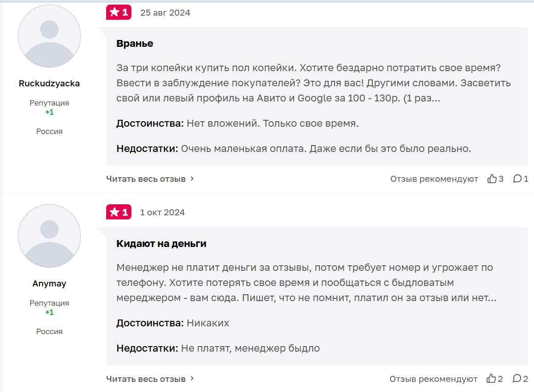Like Anymay's review with the thumbs-up icon
Screen dimensions: 534x392
pos(491,379)
